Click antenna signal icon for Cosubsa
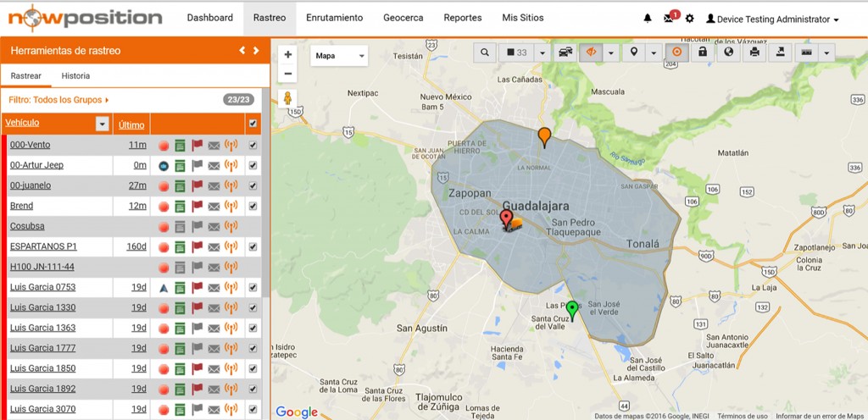 pyautogui.click(x=231, y=226)
